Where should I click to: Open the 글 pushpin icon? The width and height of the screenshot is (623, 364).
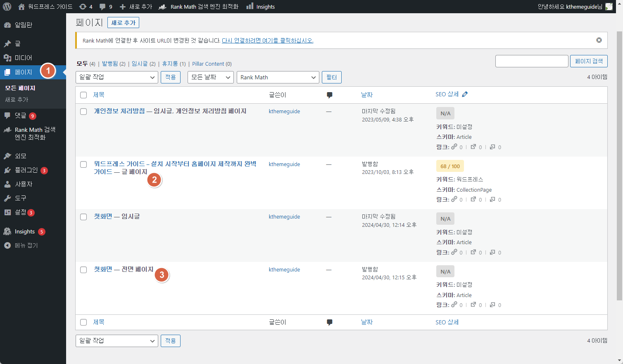coord(7,43)
